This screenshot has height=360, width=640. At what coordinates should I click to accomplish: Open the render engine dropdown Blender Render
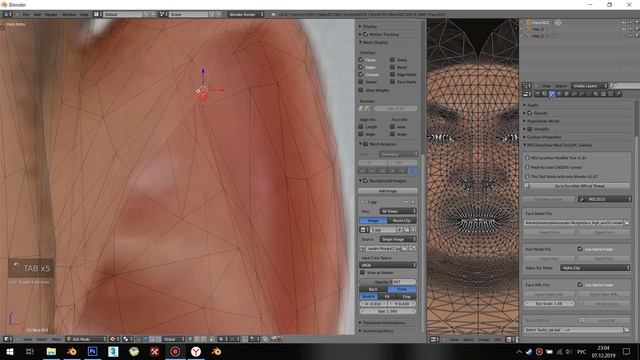[246, 14]
